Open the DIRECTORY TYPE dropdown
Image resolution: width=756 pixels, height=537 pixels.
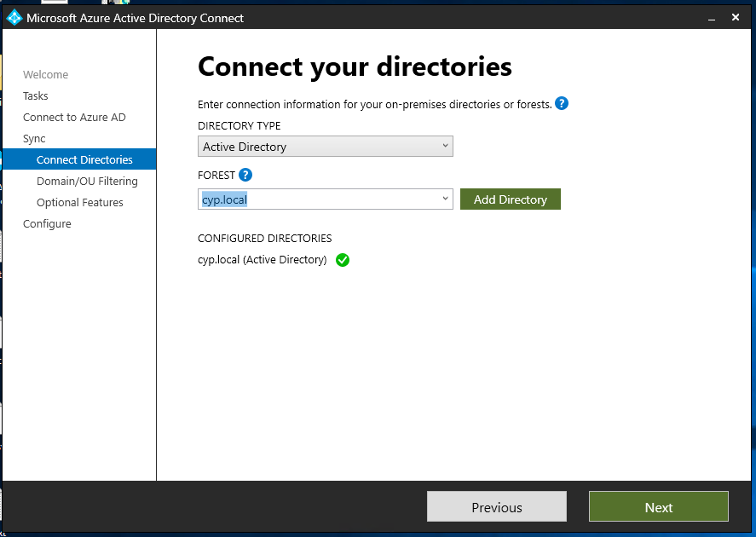point(326,146)
